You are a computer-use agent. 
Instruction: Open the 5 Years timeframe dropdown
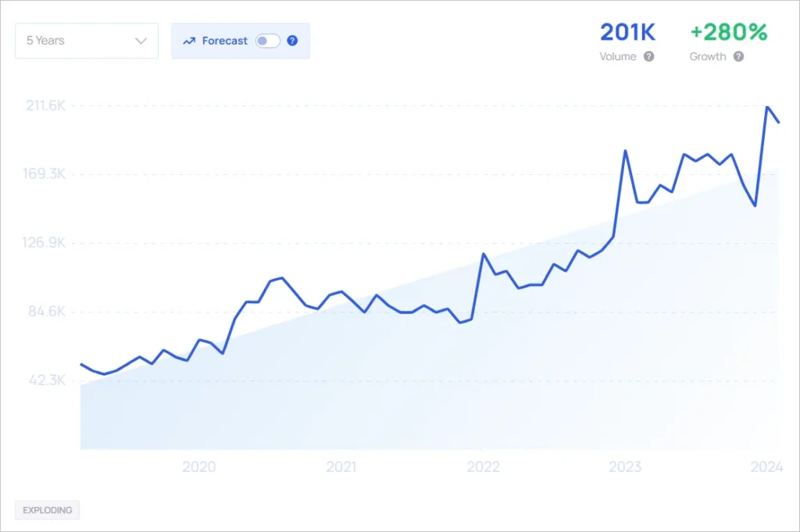86,41
